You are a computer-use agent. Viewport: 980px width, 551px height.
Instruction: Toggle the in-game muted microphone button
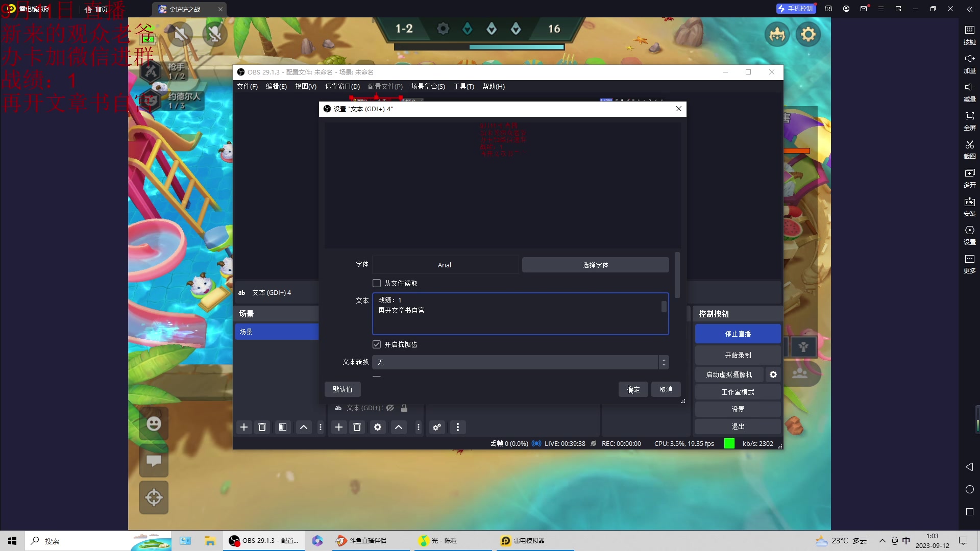point(215,34)
